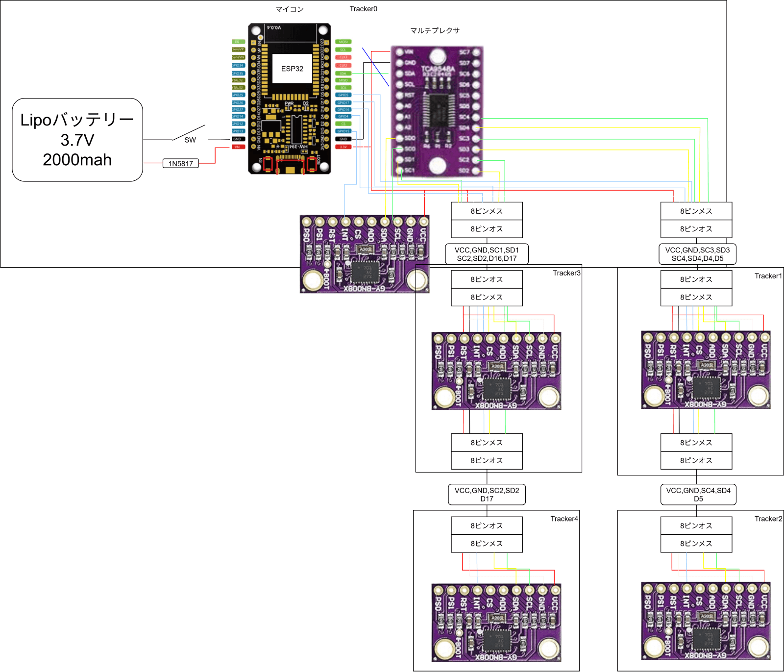This screenshot has width=784, height=672.
Task: Select the SensVP pin tag
Action: click(x=238, y=50)
